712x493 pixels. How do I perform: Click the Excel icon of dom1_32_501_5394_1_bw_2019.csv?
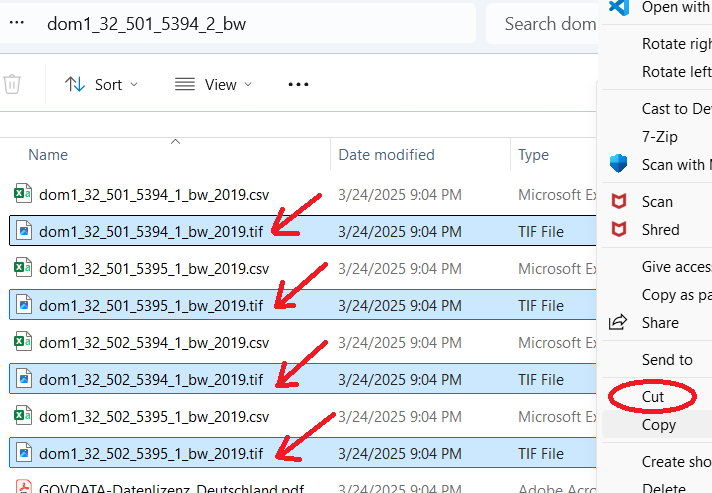(23, 194)
